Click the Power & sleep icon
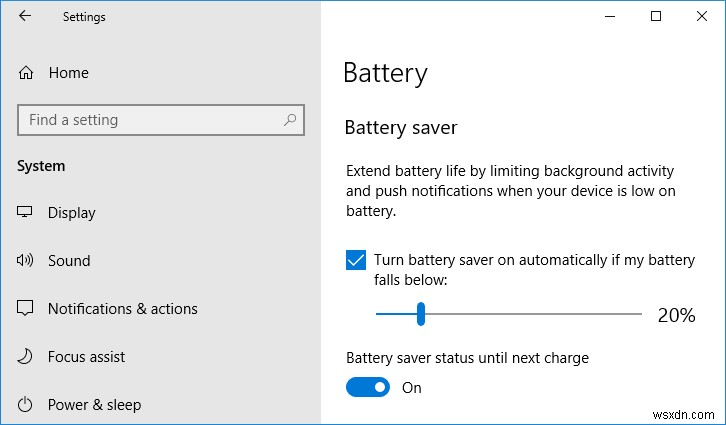The width and height of the screenshot is (726, 425). [x=26, y=404]
